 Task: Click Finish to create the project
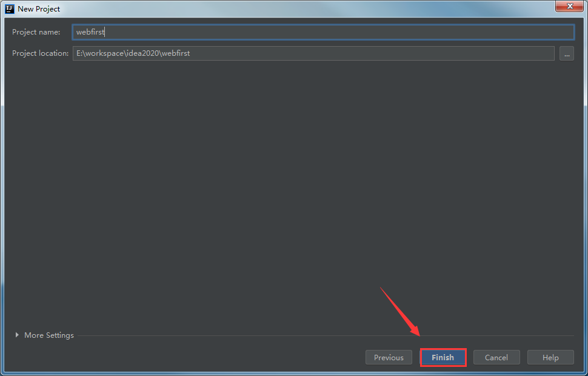[443, 357]
